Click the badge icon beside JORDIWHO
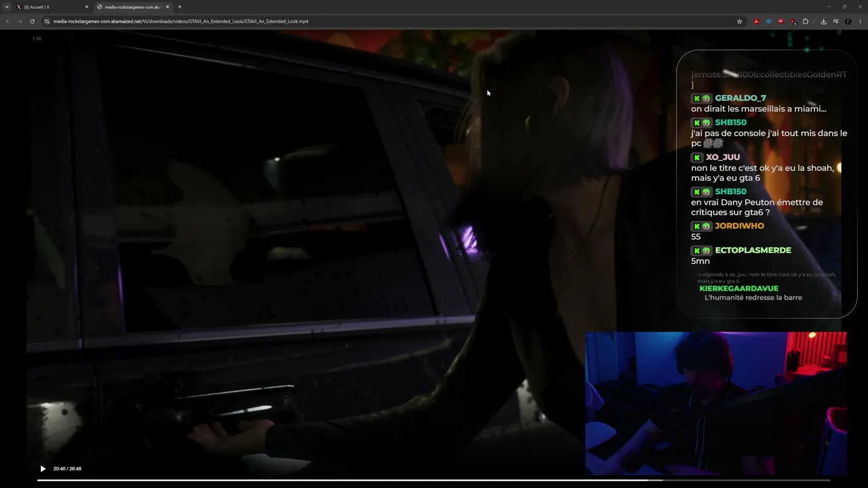868x488 pixels. click(701, 226)
